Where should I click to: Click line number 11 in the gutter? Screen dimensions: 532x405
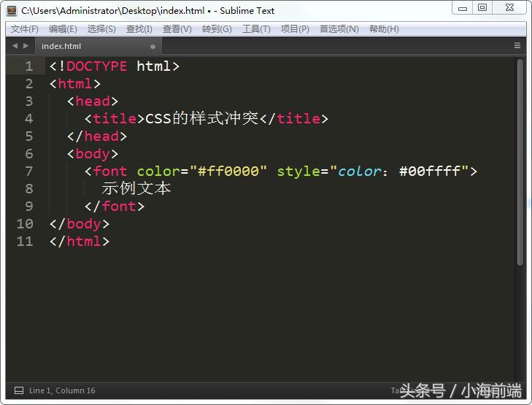pyautogui.click(x=25, y=242)
